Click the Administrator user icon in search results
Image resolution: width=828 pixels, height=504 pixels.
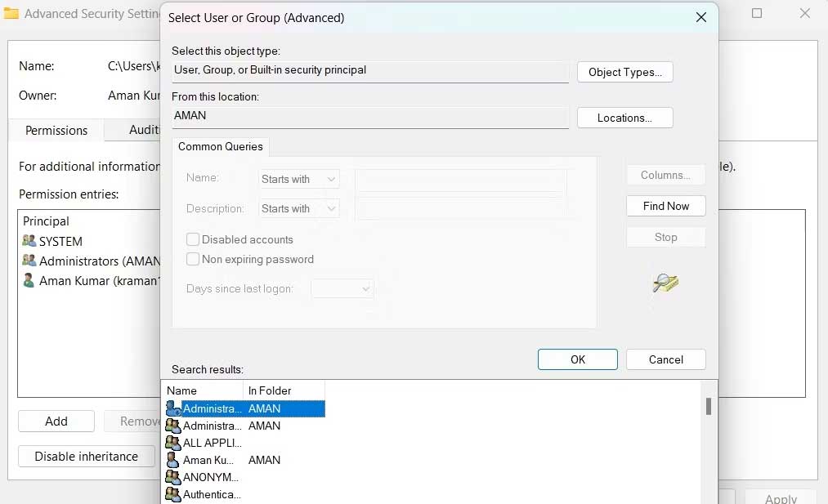pos(172,408)
